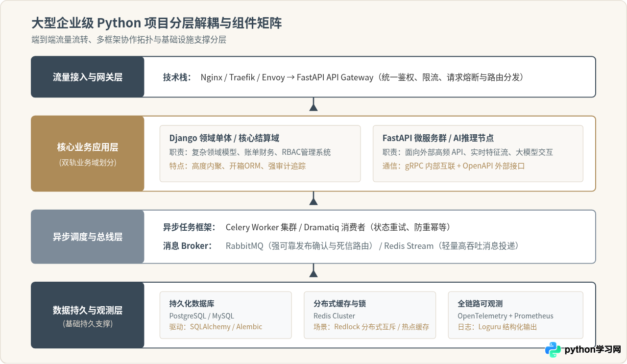Select the 流量接入与网关层 layer label
This screenshot has width=627, height=364.
point(88,77)
